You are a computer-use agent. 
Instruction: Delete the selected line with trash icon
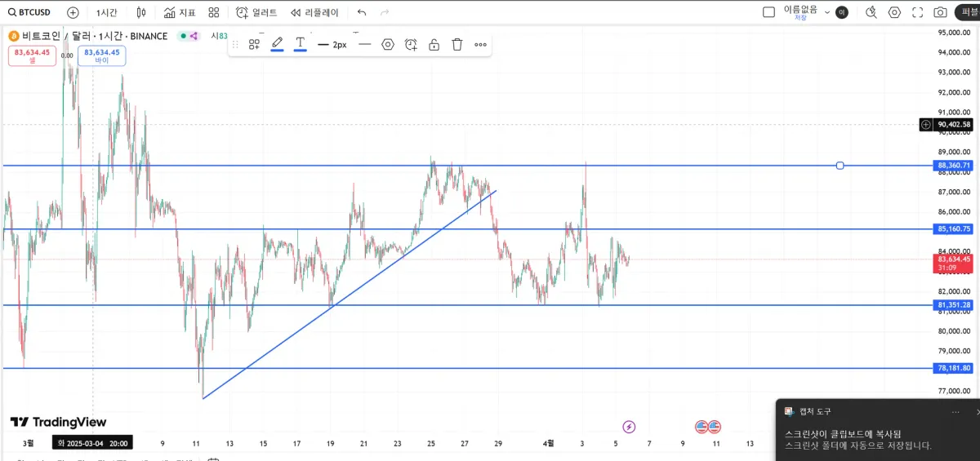point(457,44)
